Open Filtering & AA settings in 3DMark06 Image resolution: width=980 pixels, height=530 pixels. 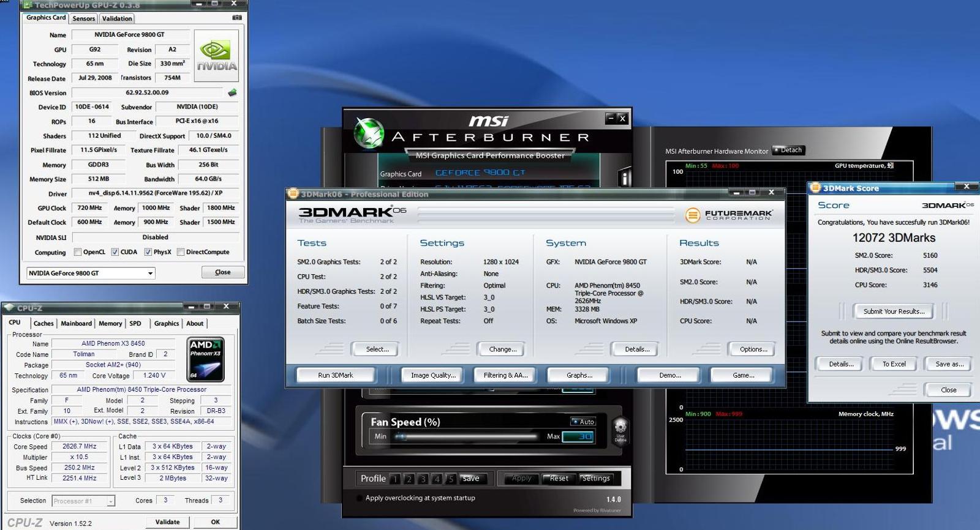(505, 375)
